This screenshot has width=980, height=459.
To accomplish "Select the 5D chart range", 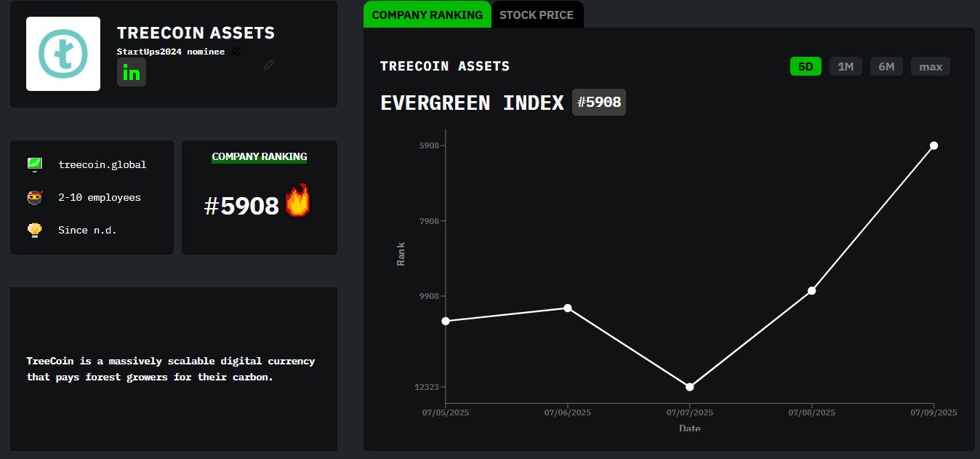I will click(806, 66).
